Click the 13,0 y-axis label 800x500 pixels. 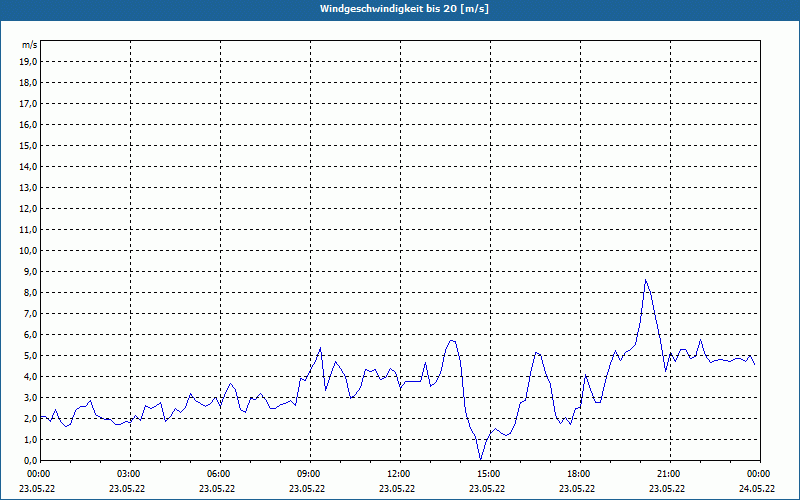click(29, 188)
